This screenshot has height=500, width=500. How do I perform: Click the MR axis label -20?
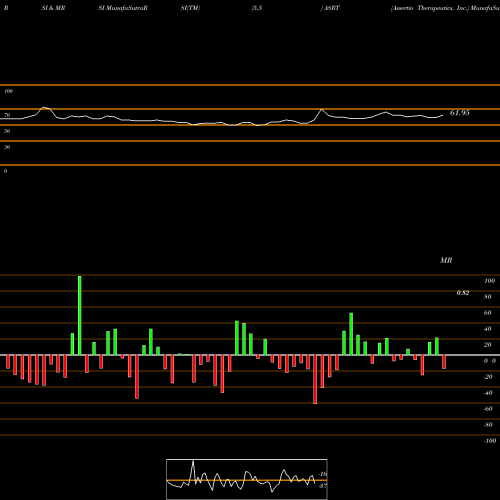(x=488, y=377)
